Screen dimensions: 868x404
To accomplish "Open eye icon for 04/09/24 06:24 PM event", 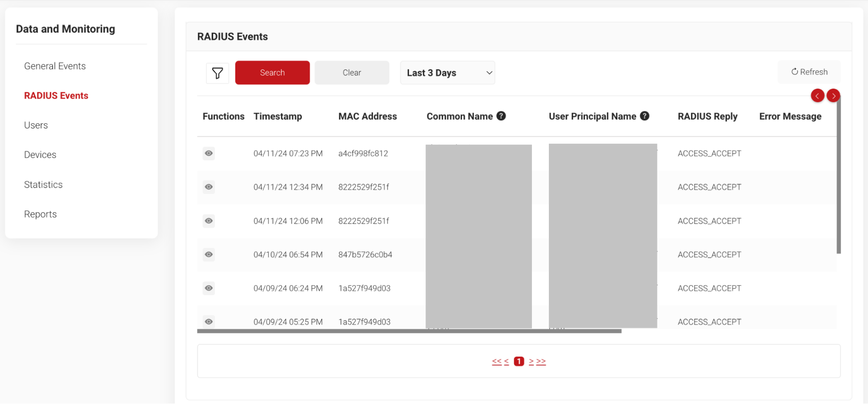I will pyautogui.click(x=209, y=288).
